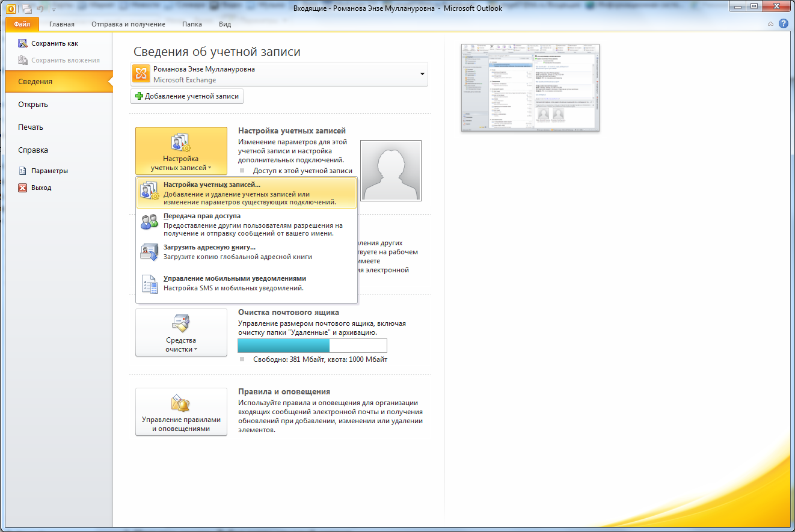Image resolution: width=795 pixels, height=532 pixels.
Task: Open Параметры in backstage sidebar
Action: click(x=50, y=171)
